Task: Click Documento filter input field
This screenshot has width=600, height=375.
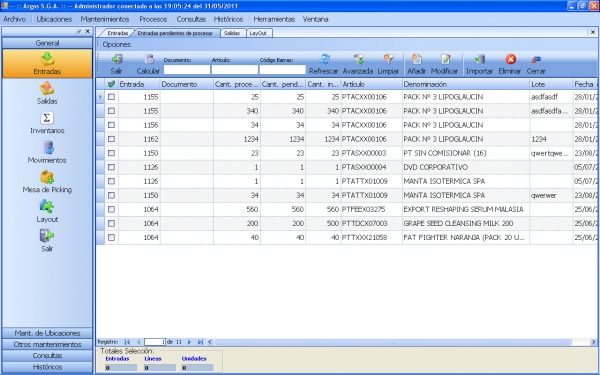Action: click(187, 70)
